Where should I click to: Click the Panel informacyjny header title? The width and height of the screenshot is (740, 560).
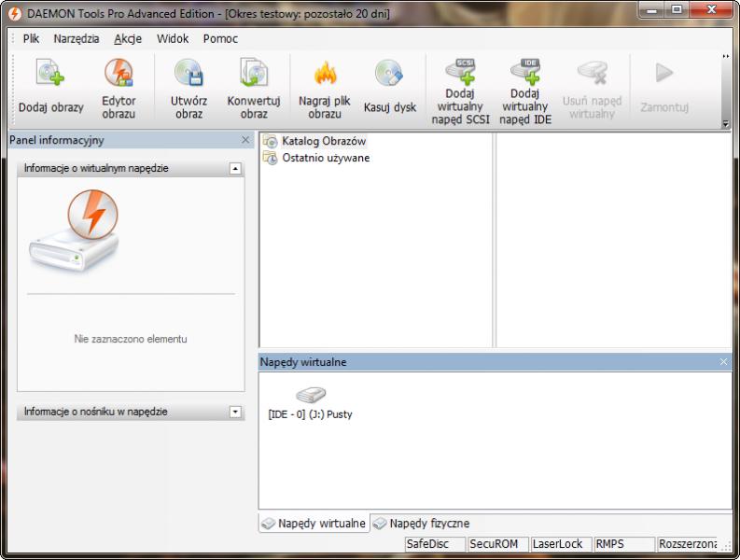(x=57, y=140)
